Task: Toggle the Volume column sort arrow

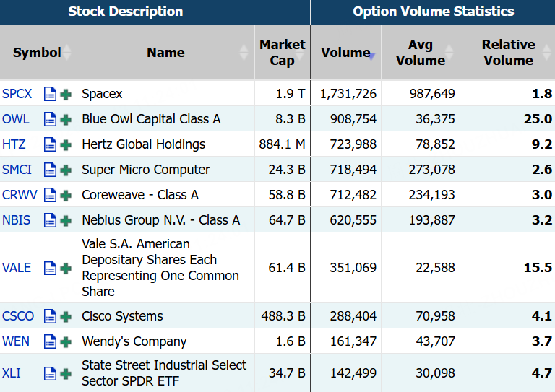Action: [x=371, y=56]
